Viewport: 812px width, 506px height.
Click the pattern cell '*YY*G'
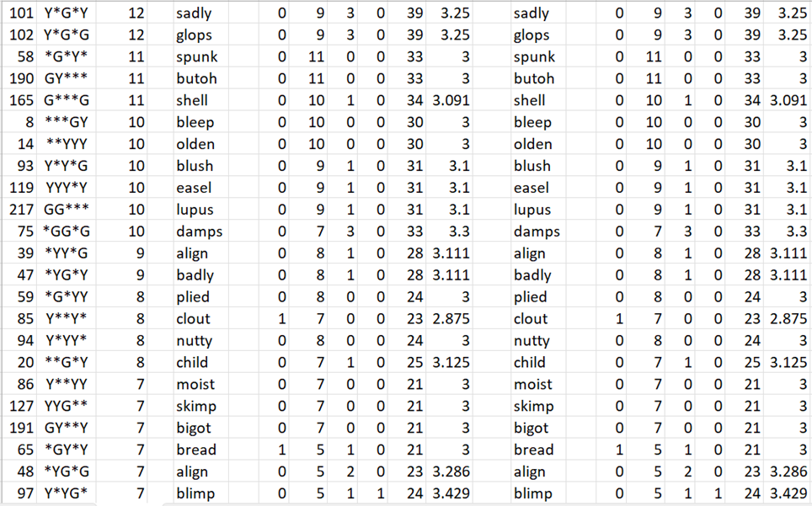[x=67, y=253]
